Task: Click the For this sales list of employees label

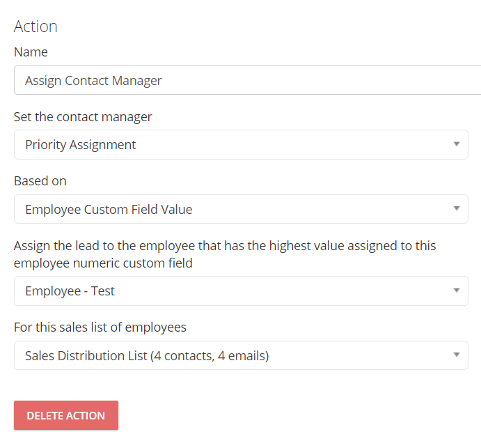Action: point(100,327)
